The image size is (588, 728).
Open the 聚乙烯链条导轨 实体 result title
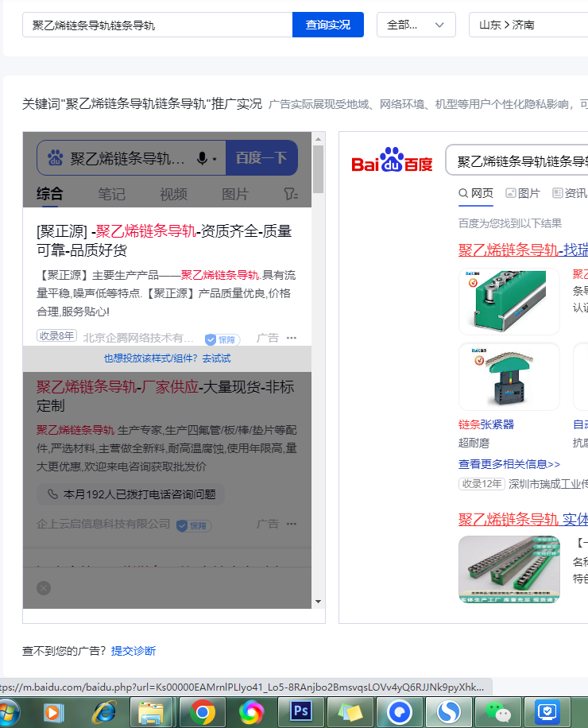523,519
